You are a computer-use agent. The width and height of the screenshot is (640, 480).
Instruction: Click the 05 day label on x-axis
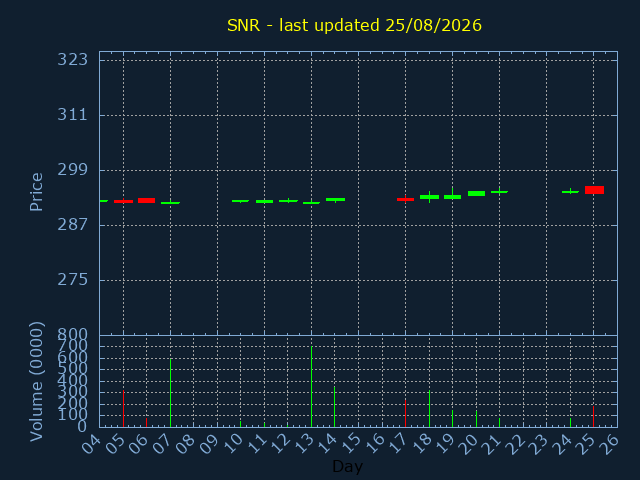pos(115,444)
